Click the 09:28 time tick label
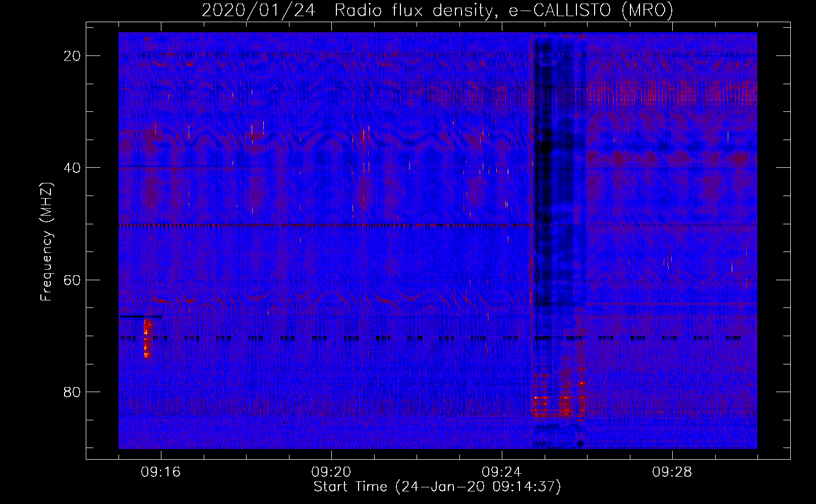 coord(672,472)
